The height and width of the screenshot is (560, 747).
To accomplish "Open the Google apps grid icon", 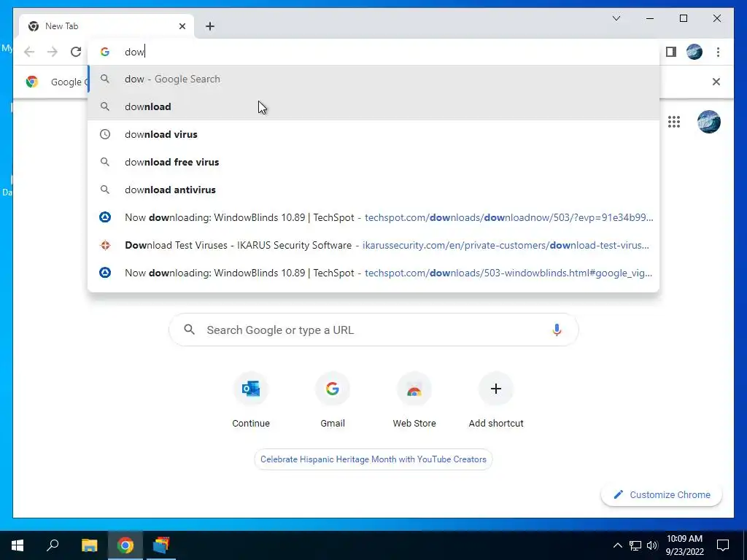I will pos(673,122).
